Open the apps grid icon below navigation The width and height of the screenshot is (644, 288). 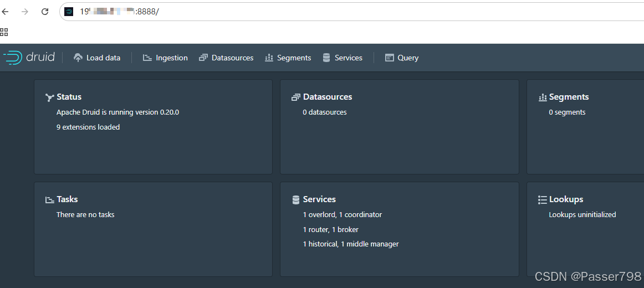4,32
